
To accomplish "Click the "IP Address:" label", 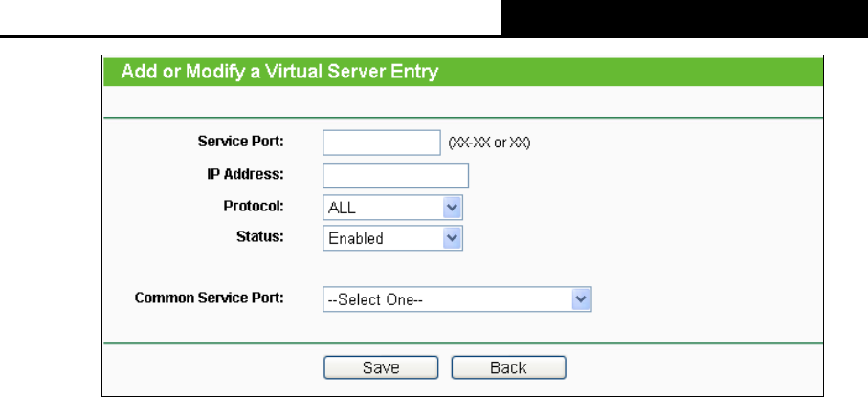I will [245, 174].
